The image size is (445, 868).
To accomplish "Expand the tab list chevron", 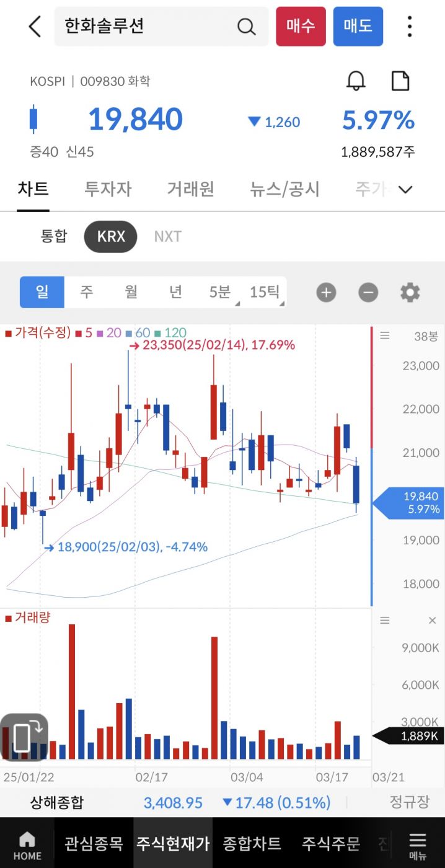I will click(405, 189).
